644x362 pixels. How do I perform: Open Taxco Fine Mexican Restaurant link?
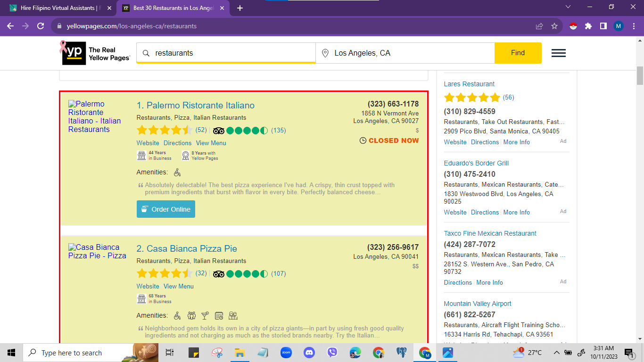pyautogui.click(x=490, y=233)
